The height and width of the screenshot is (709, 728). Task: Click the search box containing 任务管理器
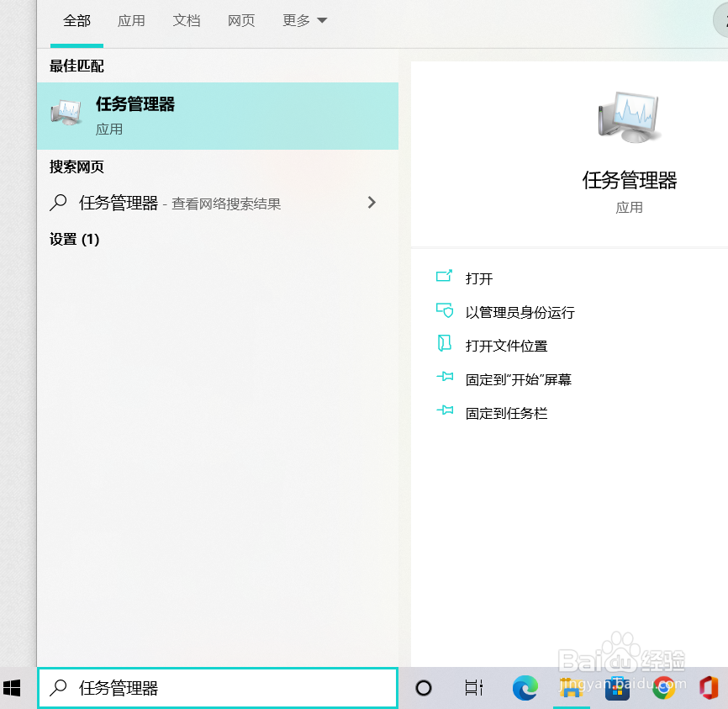[x=217, y=688]
